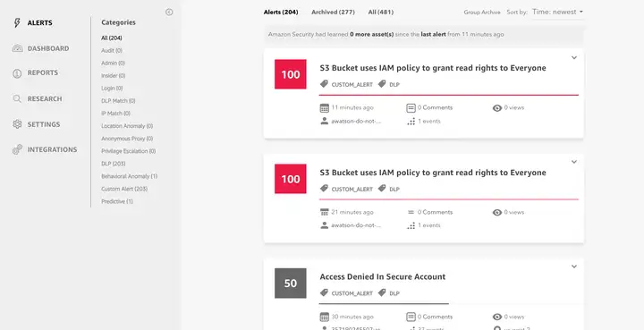Image resolution: width=644 pixels, height=330 pixels.
Task: Click the Dashboard gauge icon
Action: pos(17,48)
